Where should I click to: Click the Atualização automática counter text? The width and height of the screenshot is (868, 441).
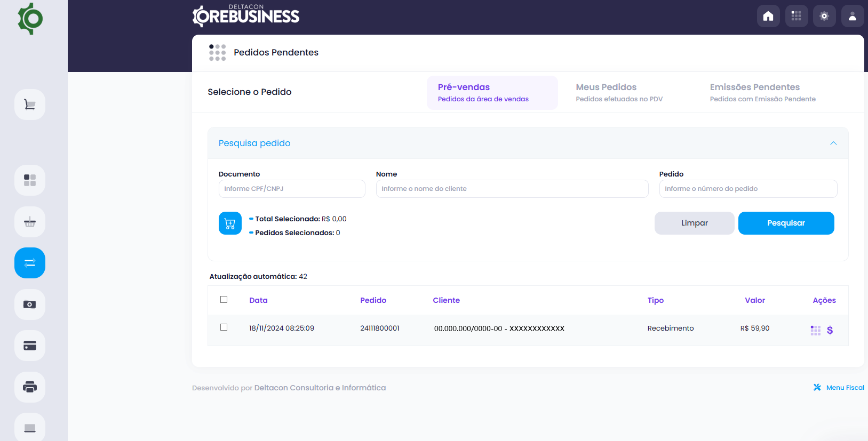(x=258, y=276)
